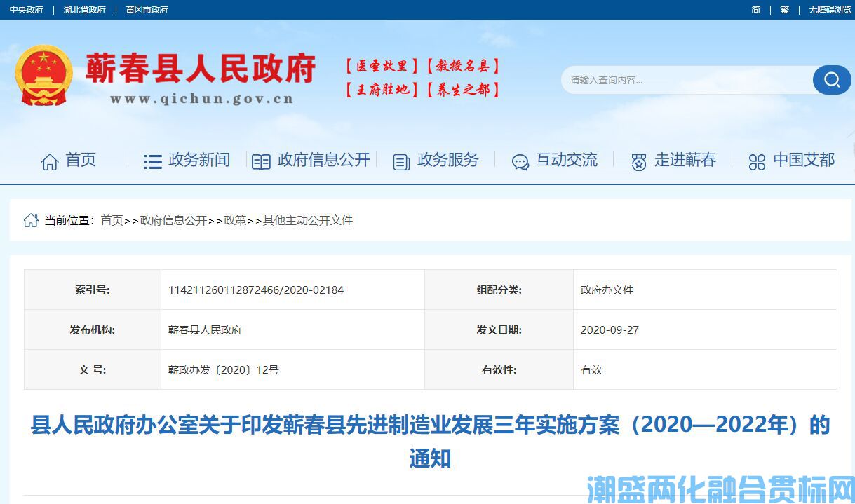Open the 中国艾都 menu item
Screen dimensions: 855x504
pyautogui.click(x=804, y=160)
